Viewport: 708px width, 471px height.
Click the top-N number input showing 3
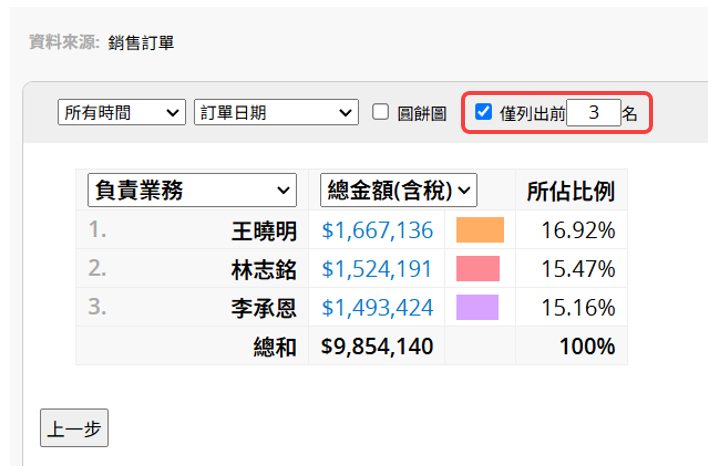(x=593, y=114)
